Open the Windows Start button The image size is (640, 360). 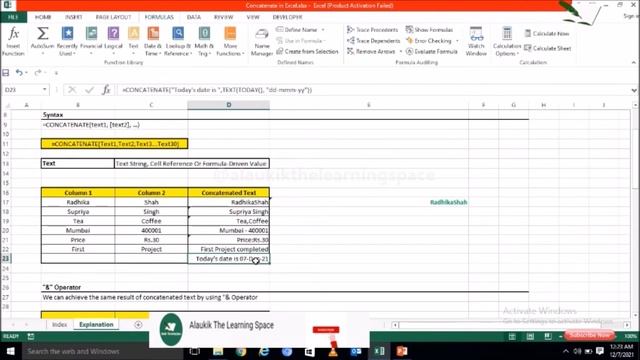pos(10,351)
